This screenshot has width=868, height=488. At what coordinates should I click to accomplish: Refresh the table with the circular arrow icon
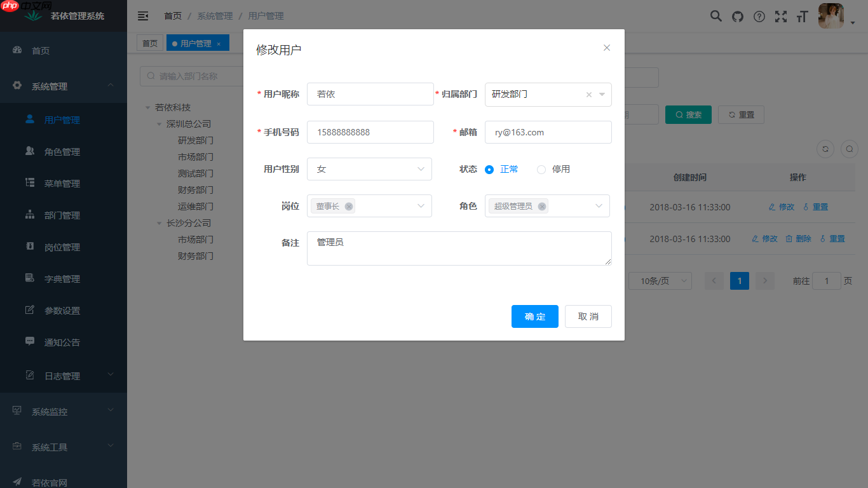(825, 149)
